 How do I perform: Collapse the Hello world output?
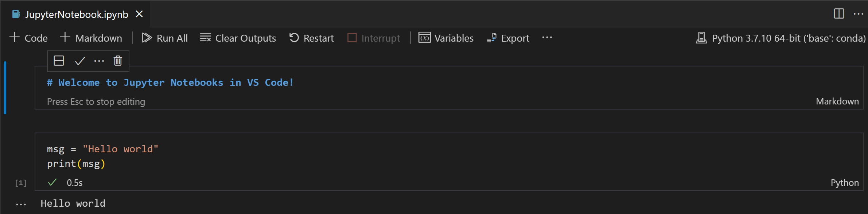[21, 203]
